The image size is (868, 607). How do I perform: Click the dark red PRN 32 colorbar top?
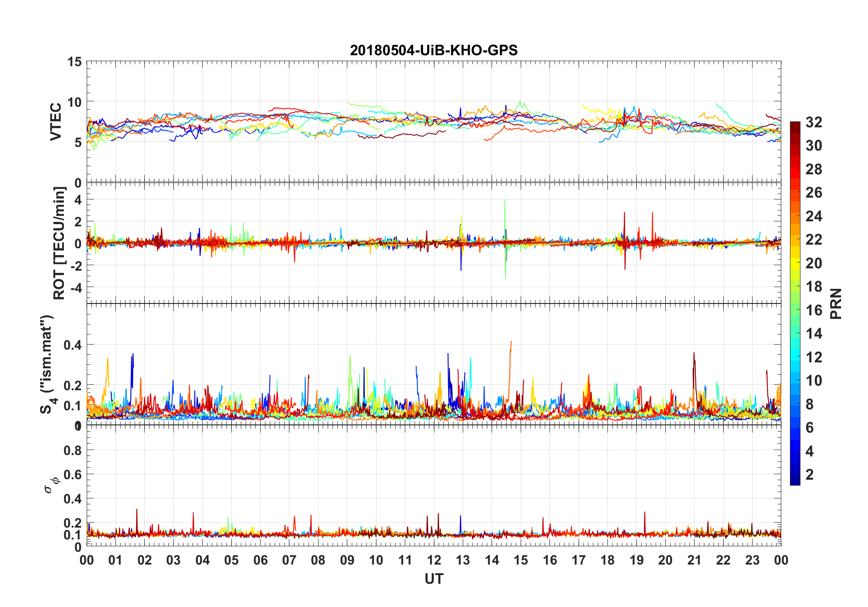point(795,124)
